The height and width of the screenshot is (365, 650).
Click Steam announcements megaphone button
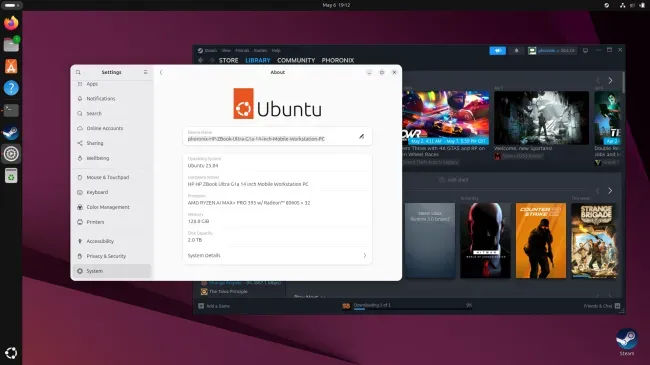tap(497, 51)
